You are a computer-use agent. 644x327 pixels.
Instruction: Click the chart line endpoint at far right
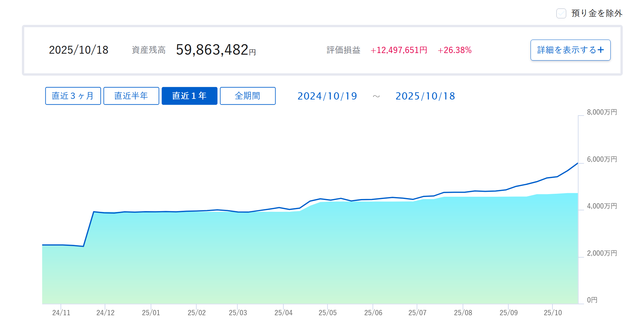pos(578,163)
